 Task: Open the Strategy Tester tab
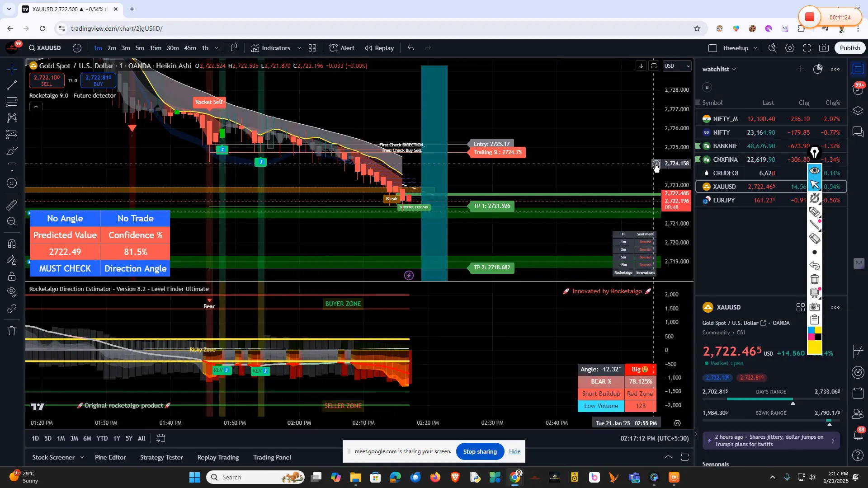(x=161, y=457)
